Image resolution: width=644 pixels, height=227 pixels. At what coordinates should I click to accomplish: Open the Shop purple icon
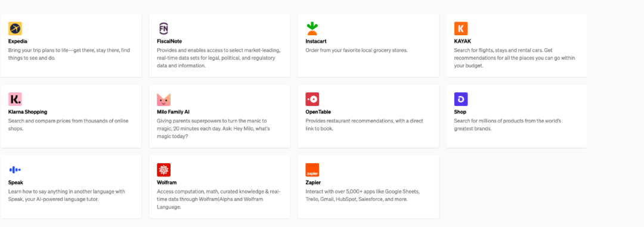click(461, 99)
